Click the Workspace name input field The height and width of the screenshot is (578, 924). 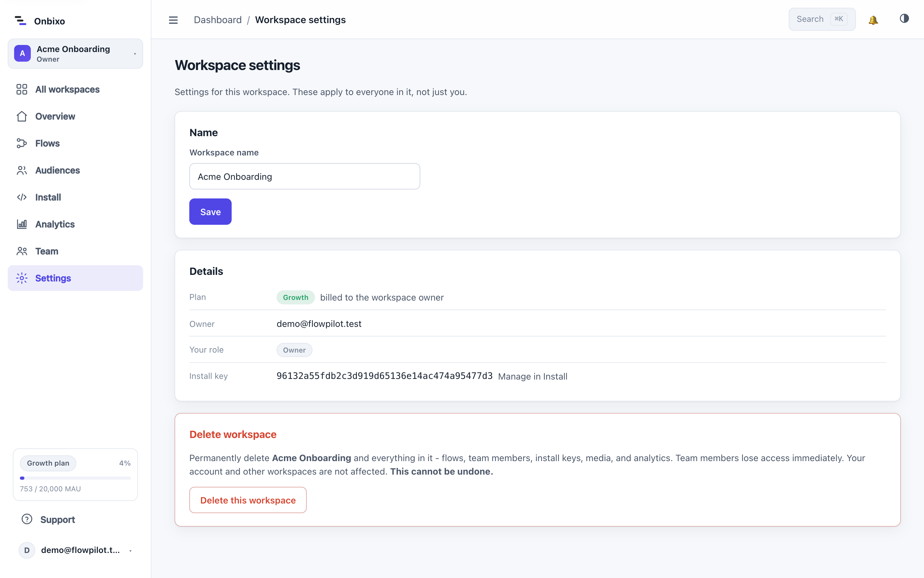[x=305, y=176]
